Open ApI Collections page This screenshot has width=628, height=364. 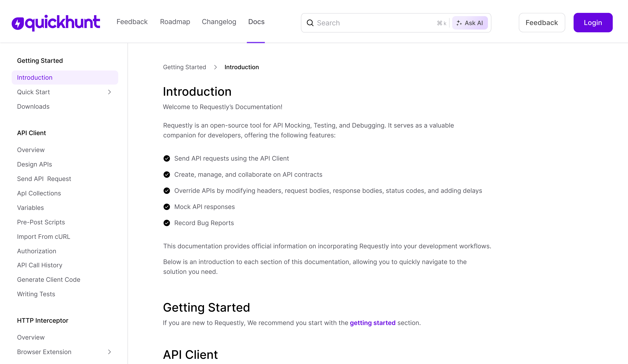click(39, 193)
